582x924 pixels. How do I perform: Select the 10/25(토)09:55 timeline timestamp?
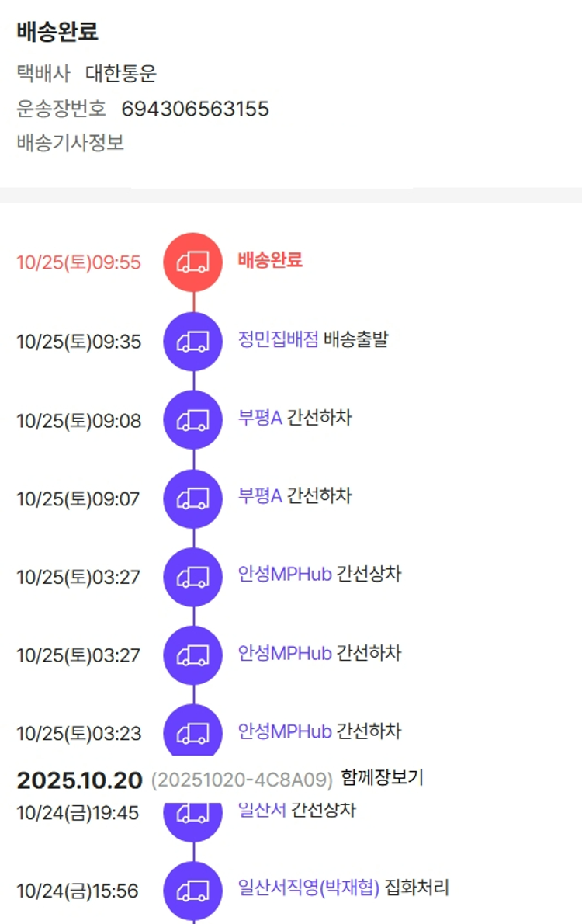coord(79,262)
